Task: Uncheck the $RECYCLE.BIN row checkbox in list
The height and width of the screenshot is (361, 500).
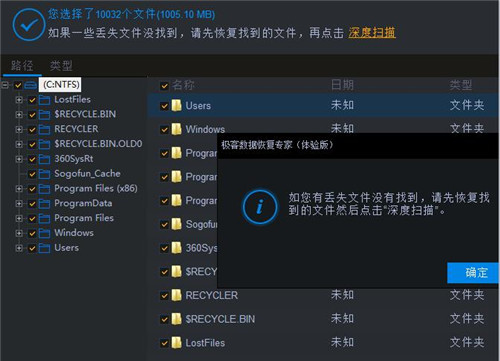Action: [164, 319]
